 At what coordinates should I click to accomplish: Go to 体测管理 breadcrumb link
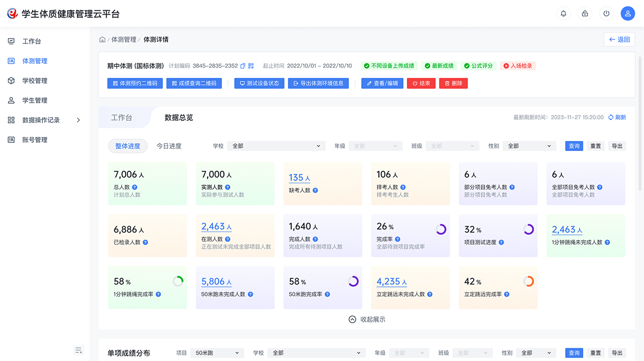point(123,40)
